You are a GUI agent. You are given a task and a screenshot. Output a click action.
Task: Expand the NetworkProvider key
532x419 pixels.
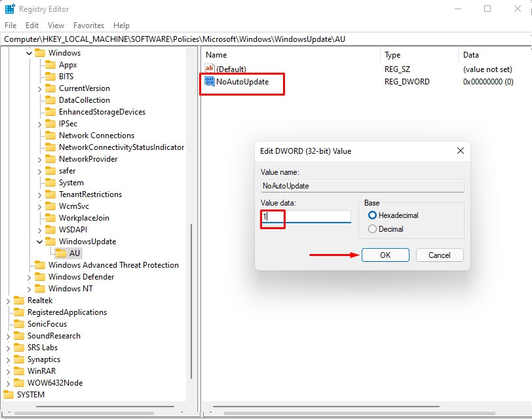(x=39, y=159)
